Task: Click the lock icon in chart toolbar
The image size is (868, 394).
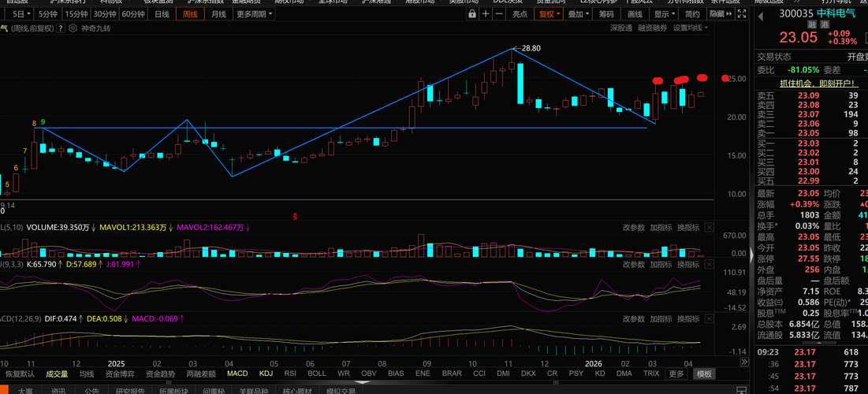Action: point(472,14)
